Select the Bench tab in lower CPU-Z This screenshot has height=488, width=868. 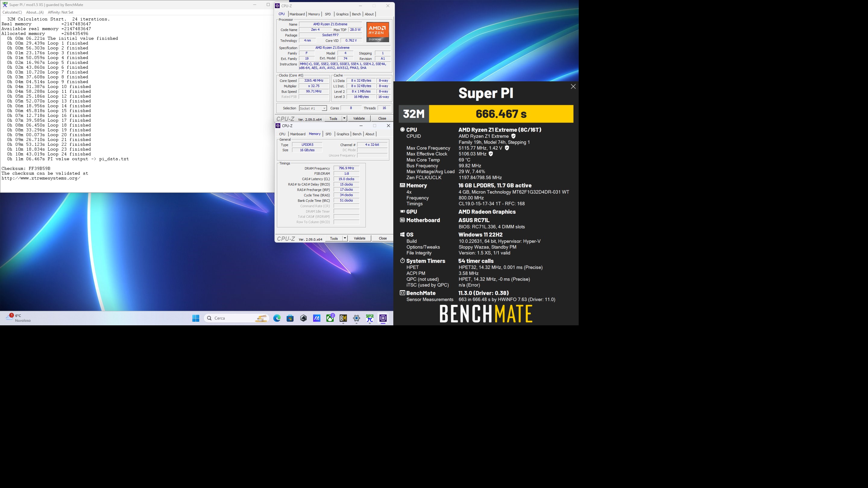point(357,134)
